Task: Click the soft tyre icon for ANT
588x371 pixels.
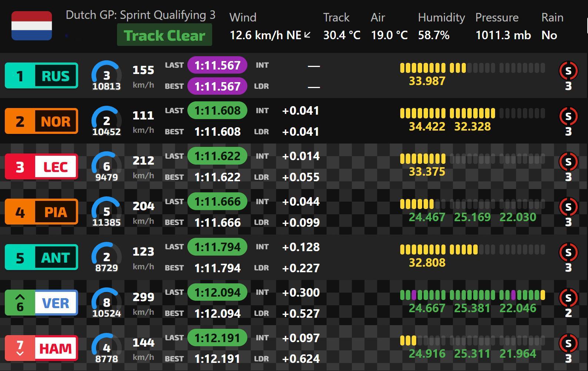Action: coord(568,252)
